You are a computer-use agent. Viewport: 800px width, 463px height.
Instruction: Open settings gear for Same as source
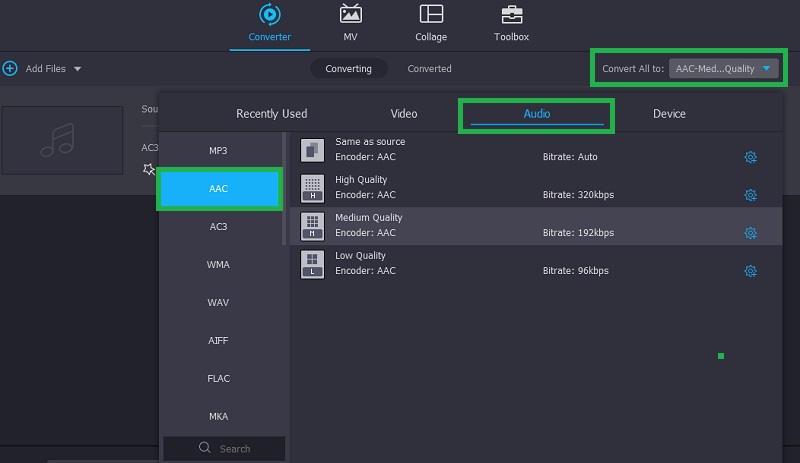(750, 157)
